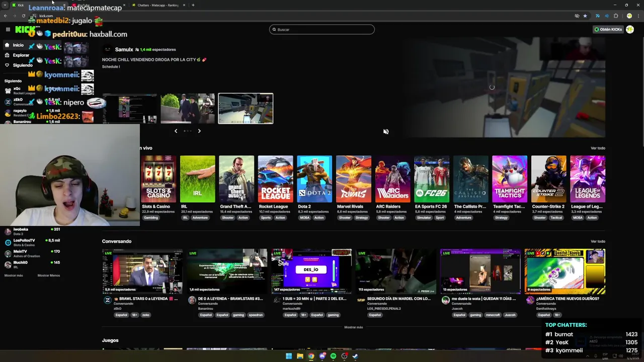Screen dimensions: 644x362
Task: Select the Slots & Casino category cover
Action: [x=158, y=179]
